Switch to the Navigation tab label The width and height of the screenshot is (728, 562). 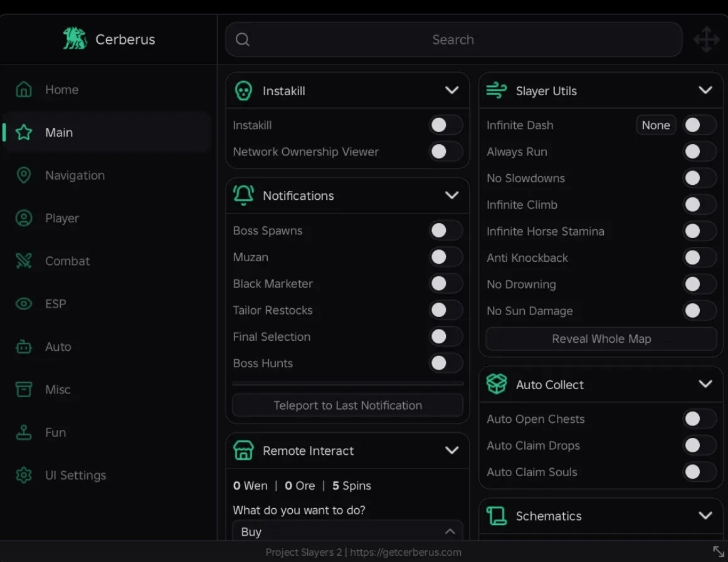75,175
